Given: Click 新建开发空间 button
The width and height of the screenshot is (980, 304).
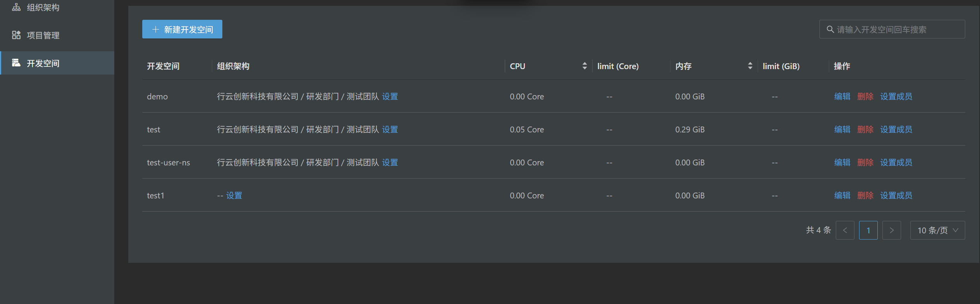Looking at the screenshot, I should coord(182,30).
